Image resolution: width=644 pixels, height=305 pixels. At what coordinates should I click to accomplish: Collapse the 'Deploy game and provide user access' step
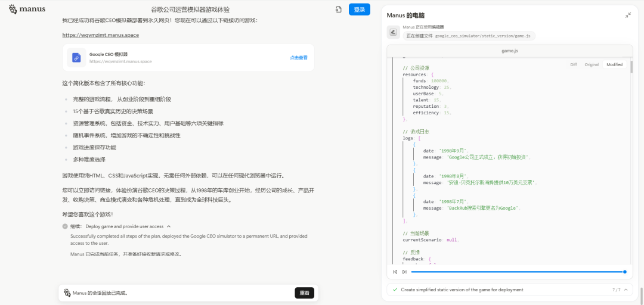click(x=169, y=226)
